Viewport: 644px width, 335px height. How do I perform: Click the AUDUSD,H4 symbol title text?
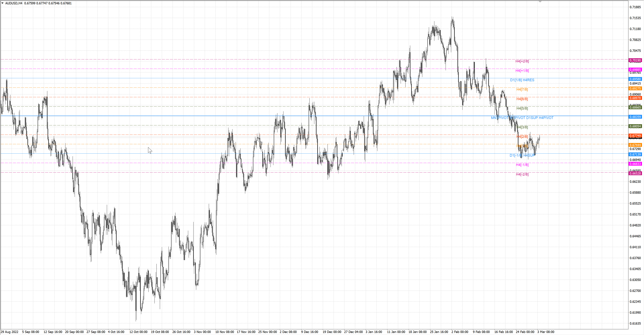click(x=14, y=3)
